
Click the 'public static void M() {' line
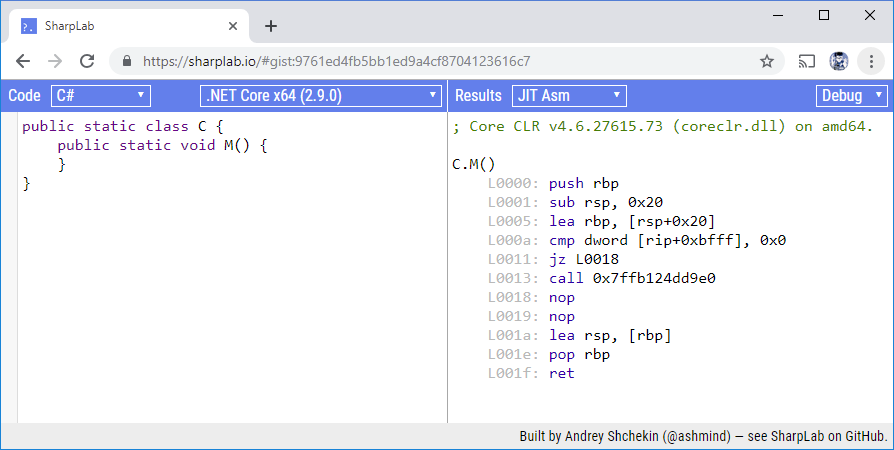[x=162, y=145]
